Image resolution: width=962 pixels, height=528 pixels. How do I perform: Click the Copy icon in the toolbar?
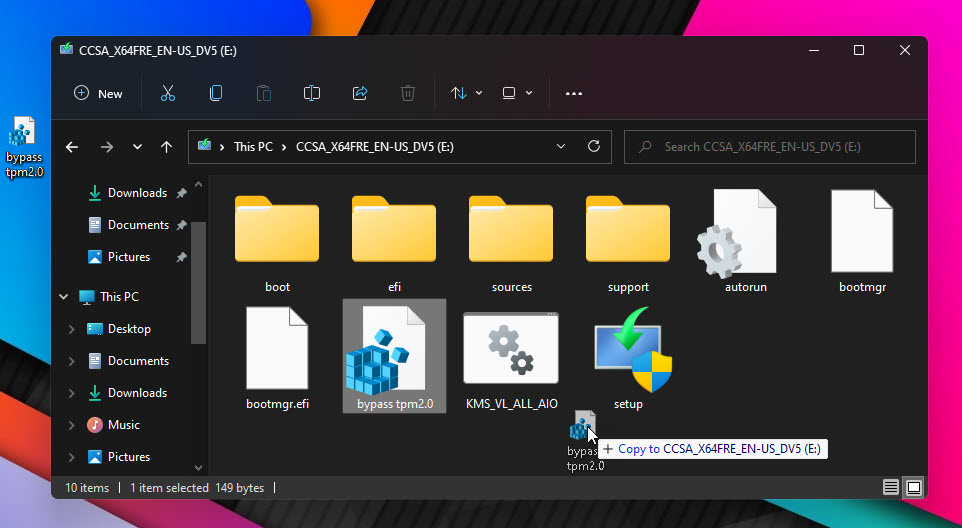click(216, 93)
